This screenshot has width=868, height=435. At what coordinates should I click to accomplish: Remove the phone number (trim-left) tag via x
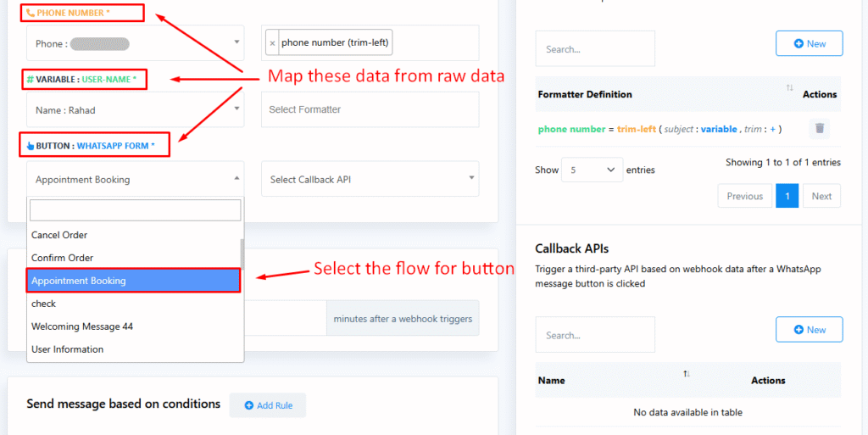point(272,43)
